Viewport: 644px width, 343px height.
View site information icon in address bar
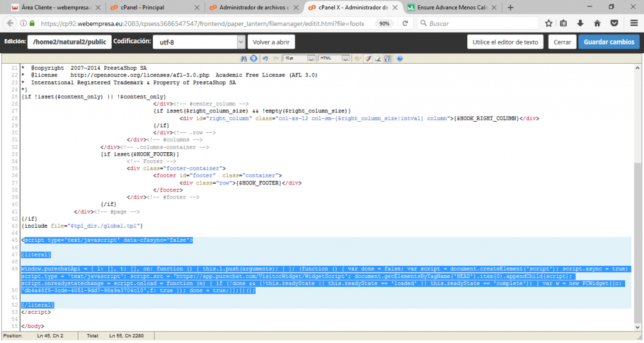[x=23, y=23]
